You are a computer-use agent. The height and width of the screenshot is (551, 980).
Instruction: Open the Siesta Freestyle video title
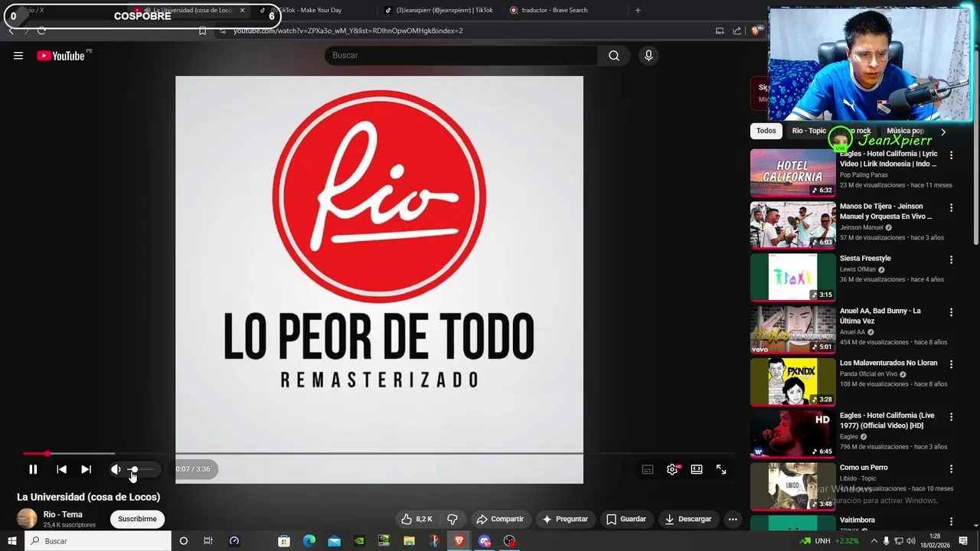pyautogui.click(x=865, y=259)
